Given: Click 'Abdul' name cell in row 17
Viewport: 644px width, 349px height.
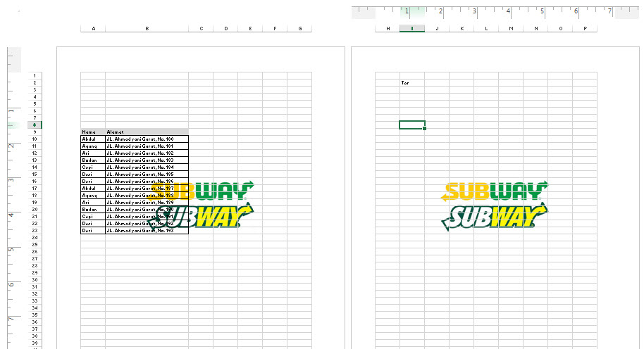Looking at the screenshot, I should (93, 189).
